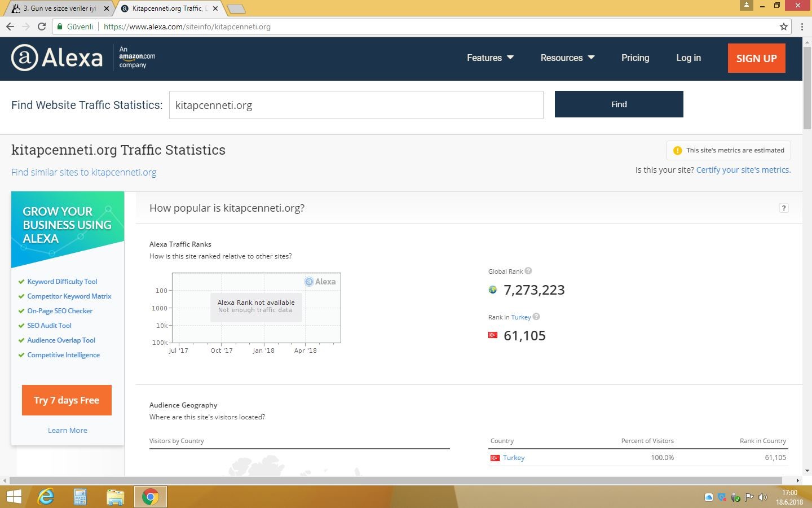The height and width of the screenshot is (508, 812).
Task: Click Log in in the header
Action: click(x=689, y=58)
